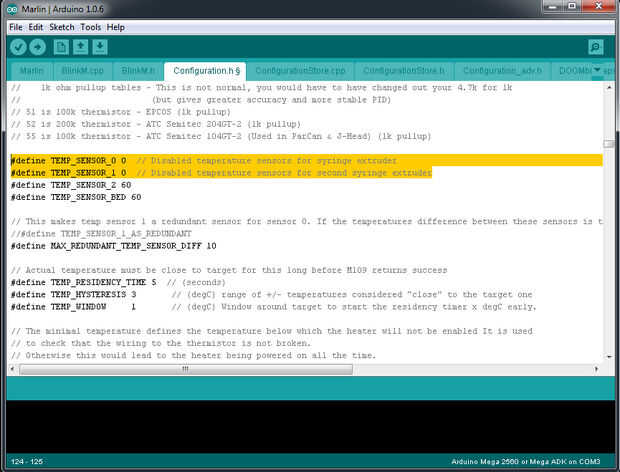
Task: Open the Help menu
Action: pyautogui.click(x=115, y=27)
